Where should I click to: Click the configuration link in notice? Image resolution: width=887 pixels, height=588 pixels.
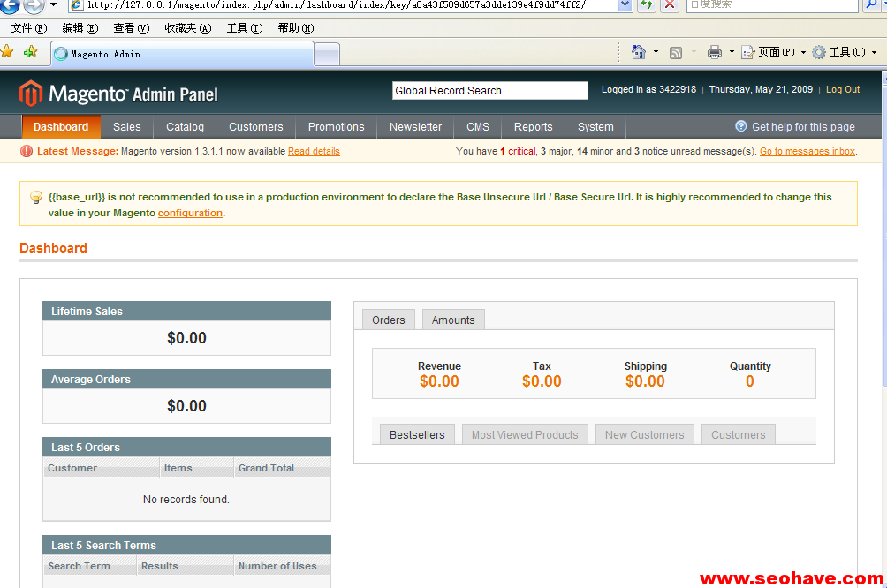(190, 213)
